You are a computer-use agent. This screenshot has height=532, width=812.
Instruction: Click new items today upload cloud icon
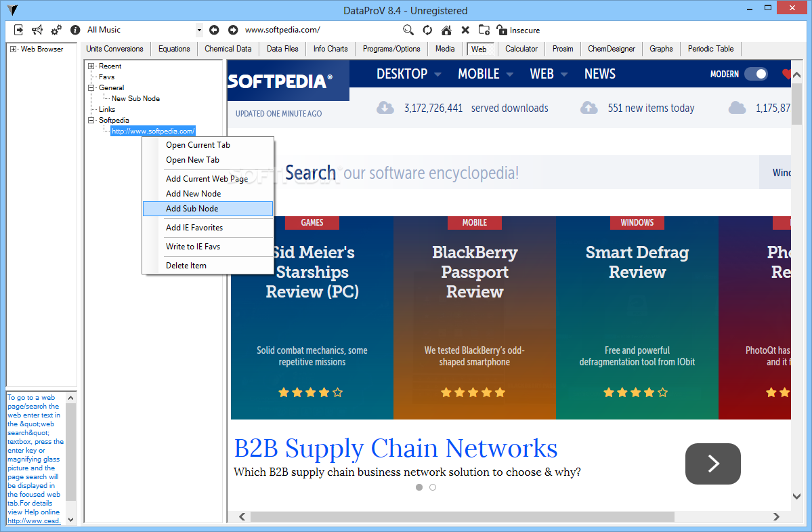[589, 108]
